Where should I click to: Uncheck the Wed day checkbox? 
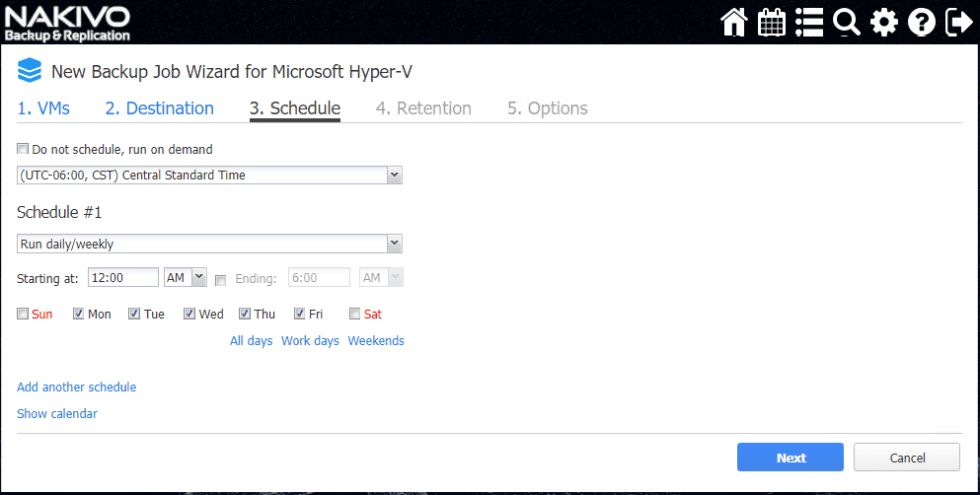click(188, 315)
